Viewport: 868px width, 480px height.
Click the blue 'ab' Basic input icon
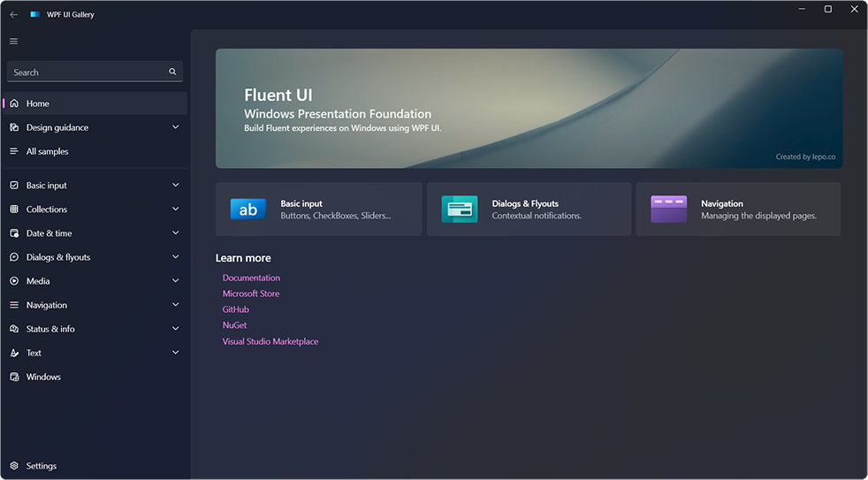click(248, 210)
